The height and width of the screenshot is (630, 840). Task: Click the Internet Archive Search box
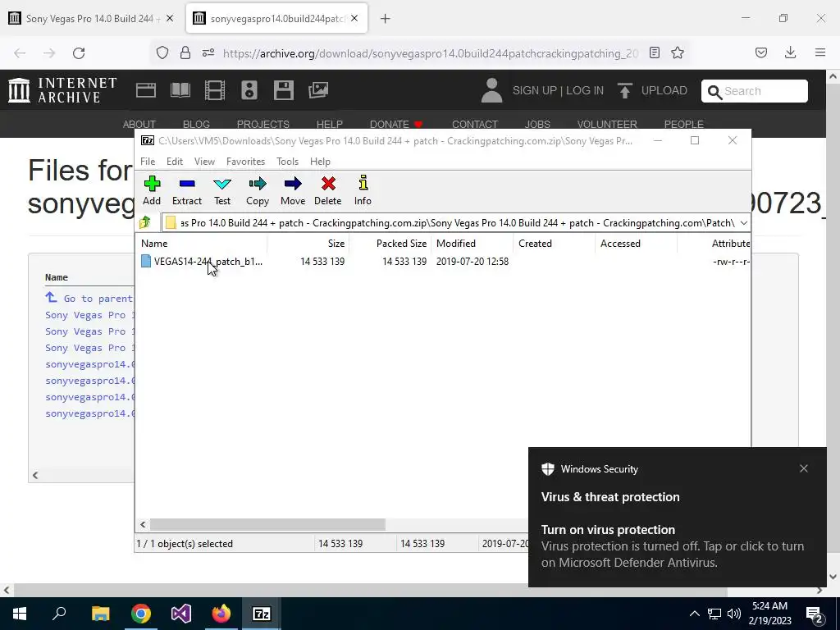pyautogui.click(x=755, y=91)
